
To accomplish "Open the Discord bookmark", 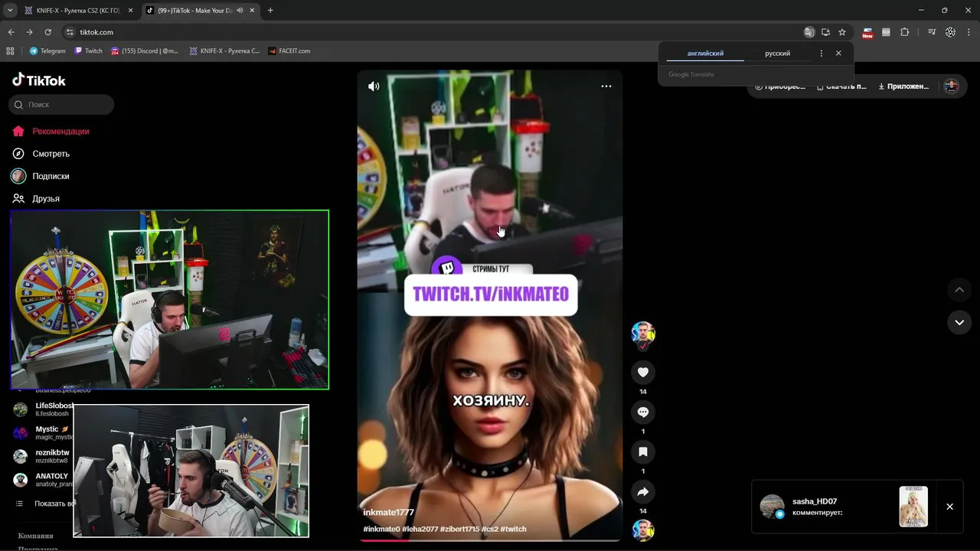I will pos(145,51).
